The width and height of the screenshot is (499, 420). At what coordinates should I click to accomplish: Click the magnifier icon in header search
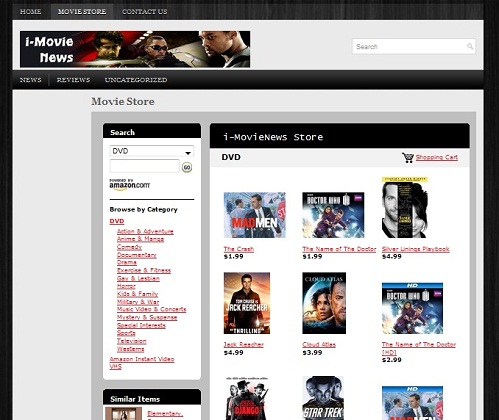[470, 46]
